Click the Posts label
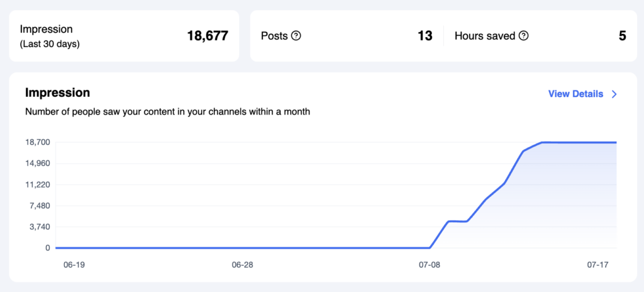The width and height of the screenshot is (644, 292). (x=274, y=36)
